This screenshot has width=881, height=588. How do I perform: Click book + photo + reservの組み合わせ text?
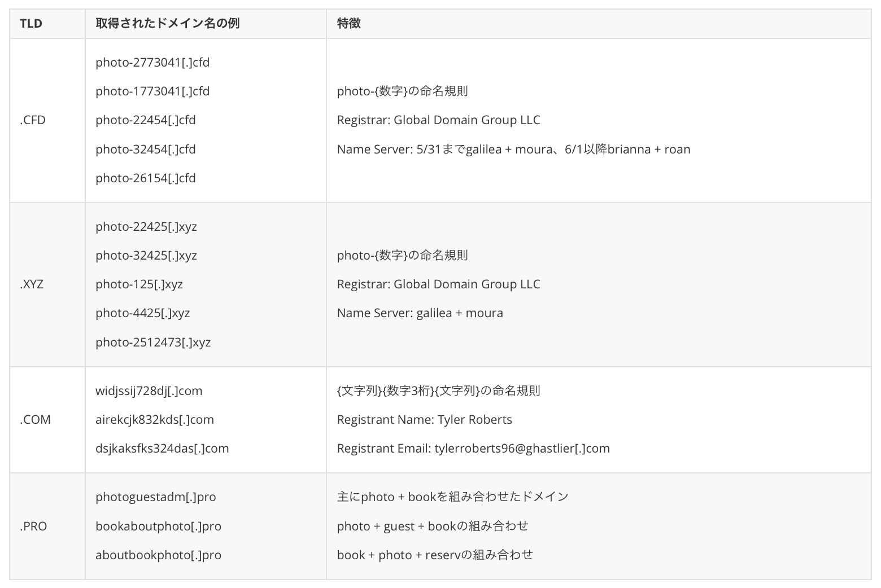(435, 555)
